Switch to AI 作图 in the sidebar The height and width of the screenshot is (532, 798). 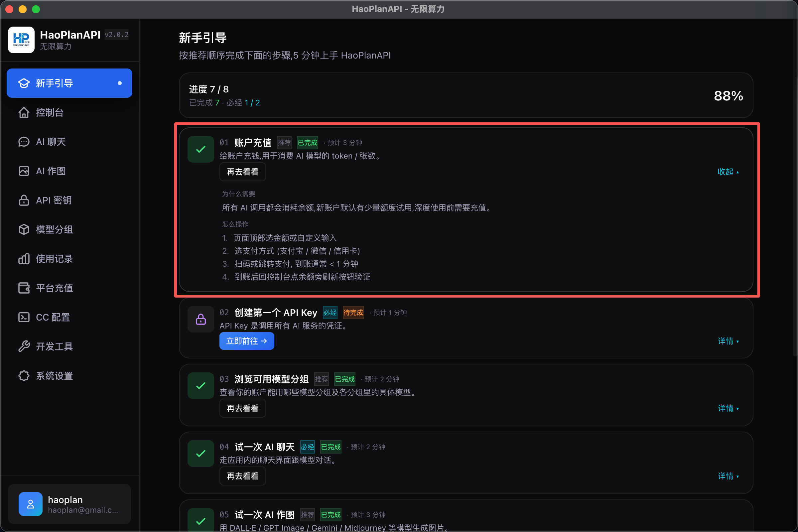(x=69, y=171)
